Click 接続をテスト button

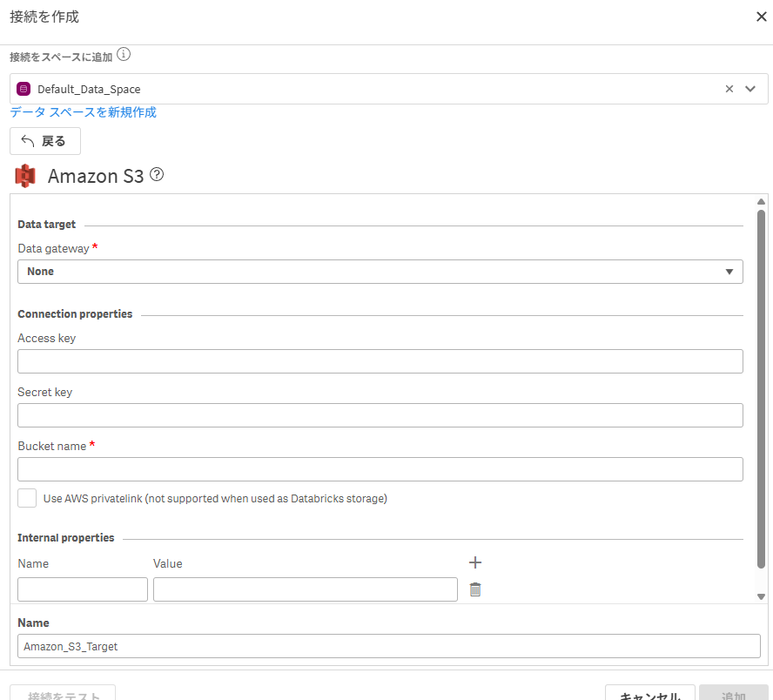(63, 692)
